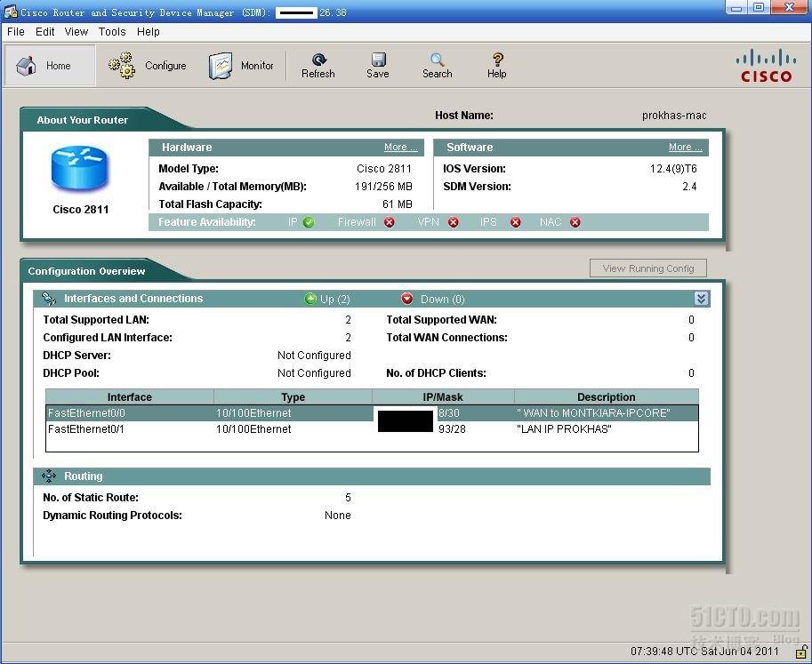Click the Help question mark icon
The image size is (812, 664).
(497, 60)
